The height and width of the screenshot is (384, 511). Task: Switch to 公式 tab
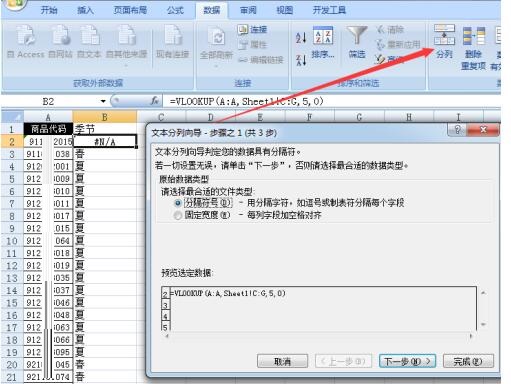[175, 10]
